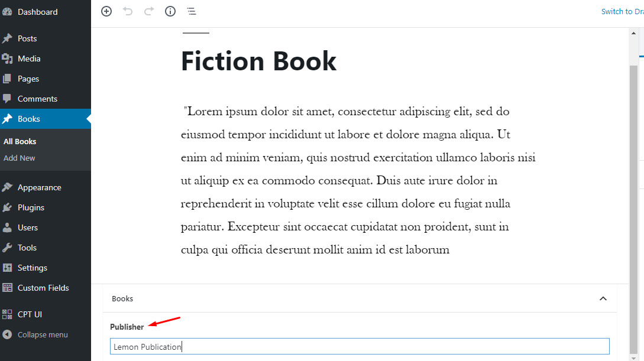Click the Collapse menu arrow icon
Viewport: 644px width, 361px height.
pos(7,334)
